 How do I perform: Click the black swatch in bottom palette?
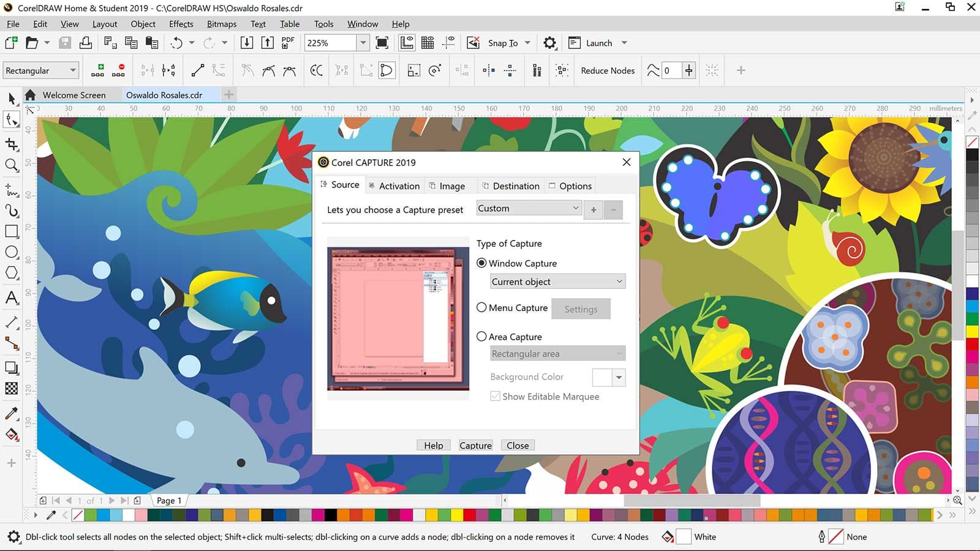pos(331,515)
